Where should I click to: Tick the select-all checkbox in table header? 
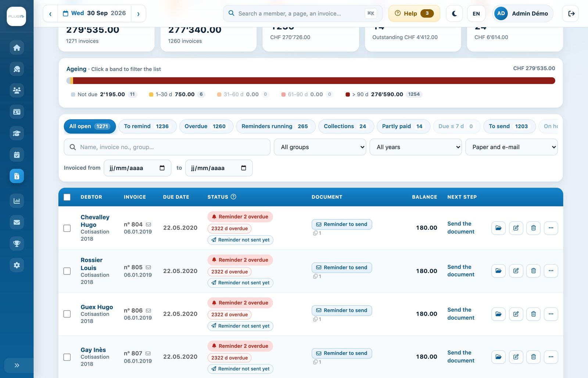(x=67, y=197)
